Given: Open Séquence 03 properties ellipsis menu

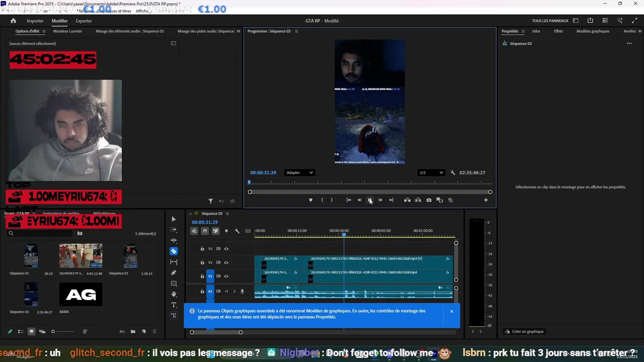Looking at the screenshot, I should click(629, 43).
